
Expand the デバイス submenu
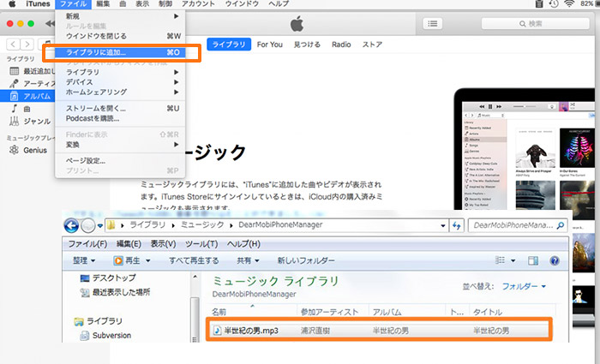(121, 82)
